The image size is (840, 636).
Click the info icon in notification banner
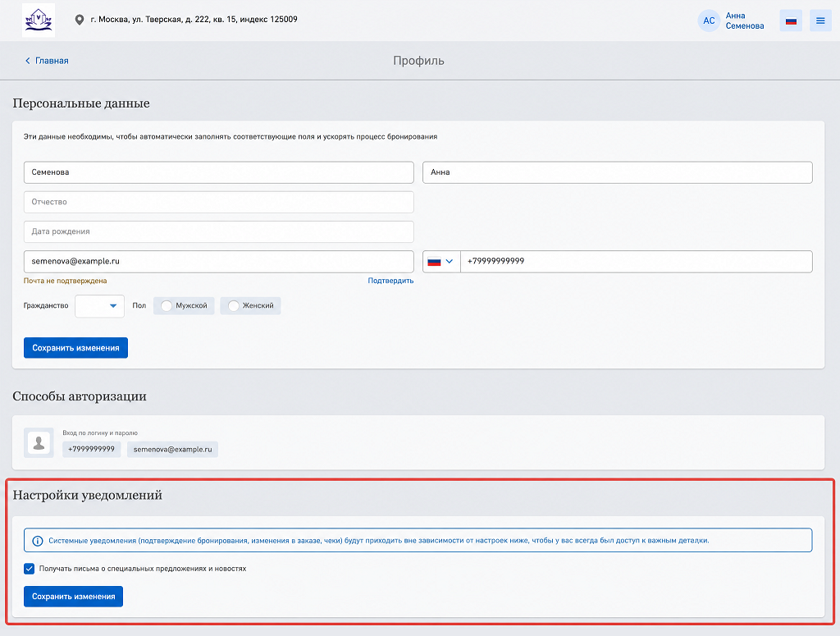[x=38, y=541]
